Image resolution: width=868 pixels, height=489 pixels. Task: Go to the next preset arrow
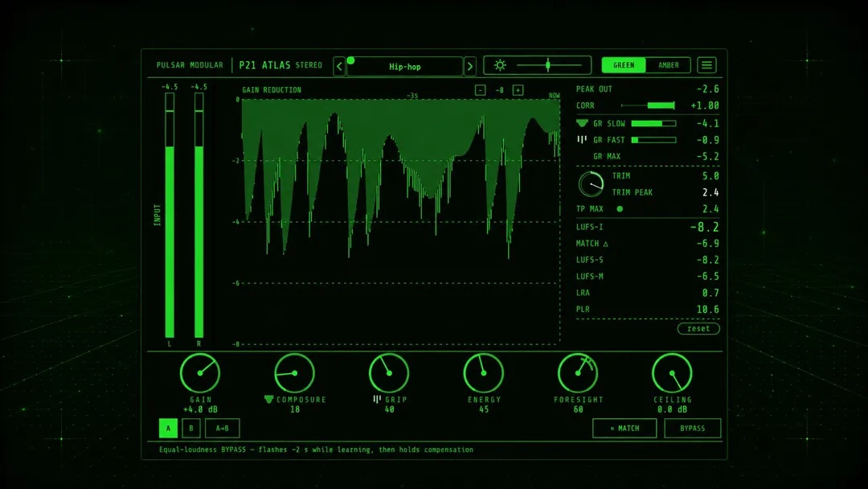(x=470, y=67)
